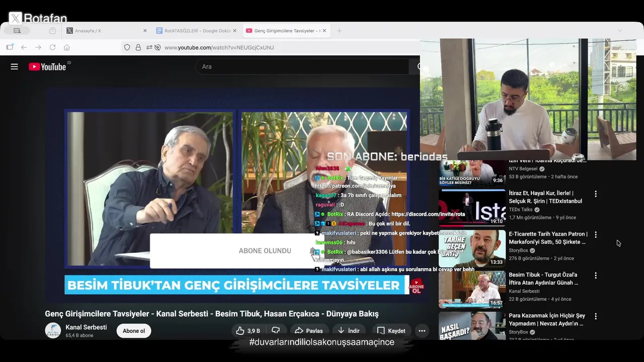This screenshot has height=362, width=644.
Task: Click the container icon beside the tabs
Action: click(x=52, y=31)
